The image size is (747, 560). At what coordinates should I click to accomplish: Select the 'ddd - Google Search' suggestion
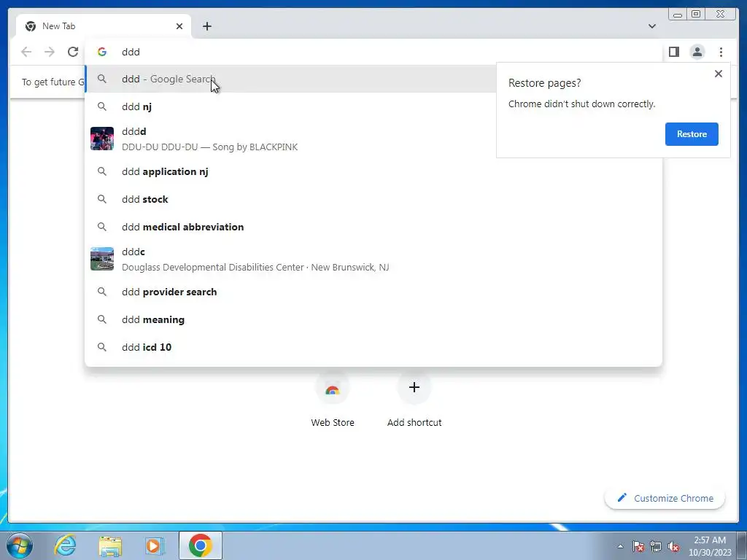pos(290,79)
